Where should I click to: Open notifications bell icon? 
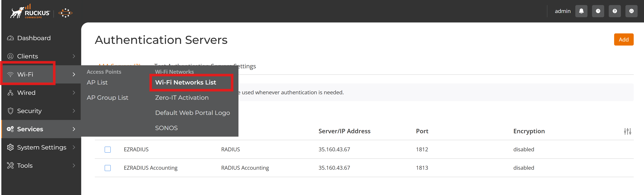coord(581,11)
